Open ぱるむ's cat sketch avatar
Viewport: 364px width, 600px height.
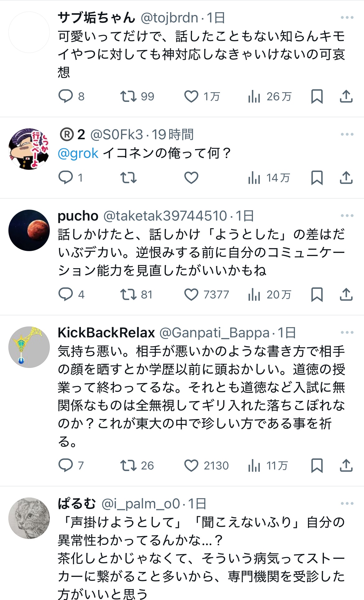coord(29,518)
